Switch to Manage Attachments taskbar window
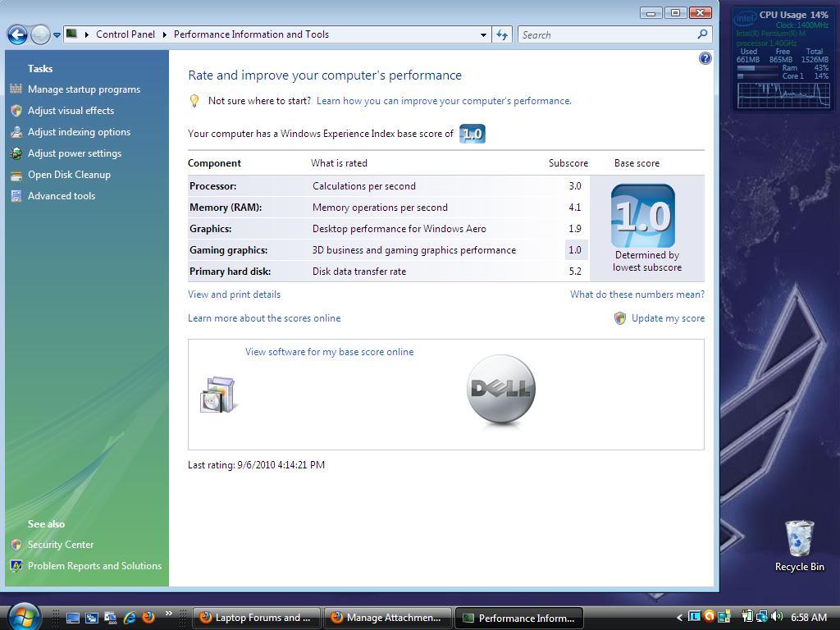The height and width of the screenshot is (630, 840). coord(388,618)
